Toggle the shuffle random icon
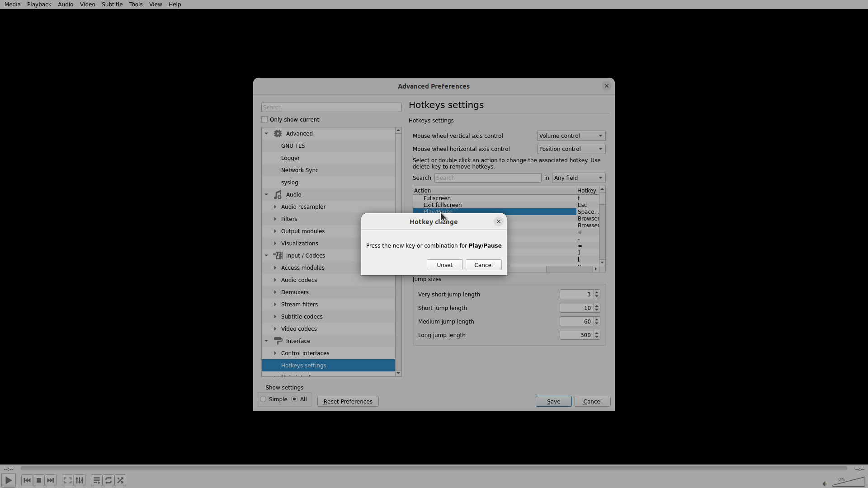Image resolution: width=868 pixels, height=488 pixels. [x=120, y=480]
